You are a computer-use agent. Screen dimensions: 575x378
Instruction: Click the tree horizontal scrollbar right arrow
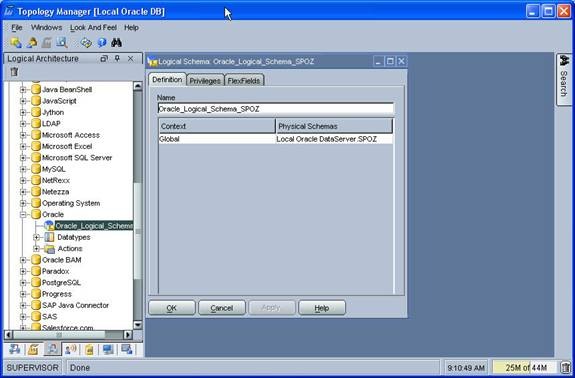click(x=128, y=334)
